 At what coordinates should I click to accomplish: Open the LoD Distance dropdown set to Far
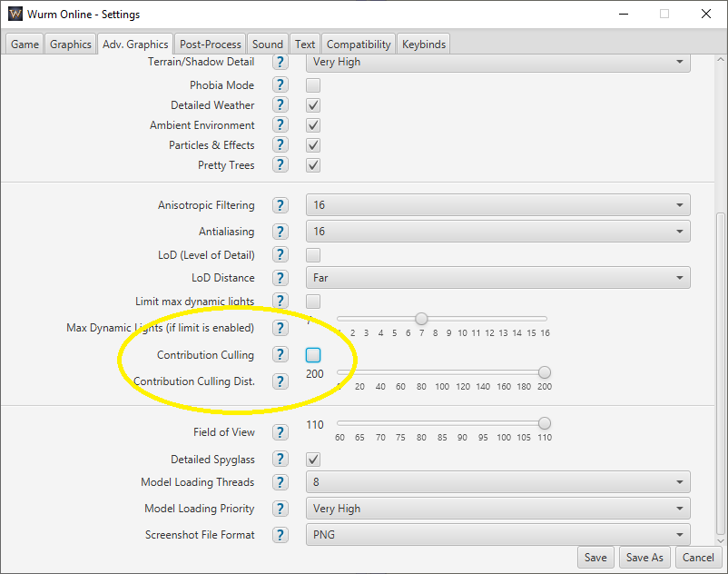[497, 278]
